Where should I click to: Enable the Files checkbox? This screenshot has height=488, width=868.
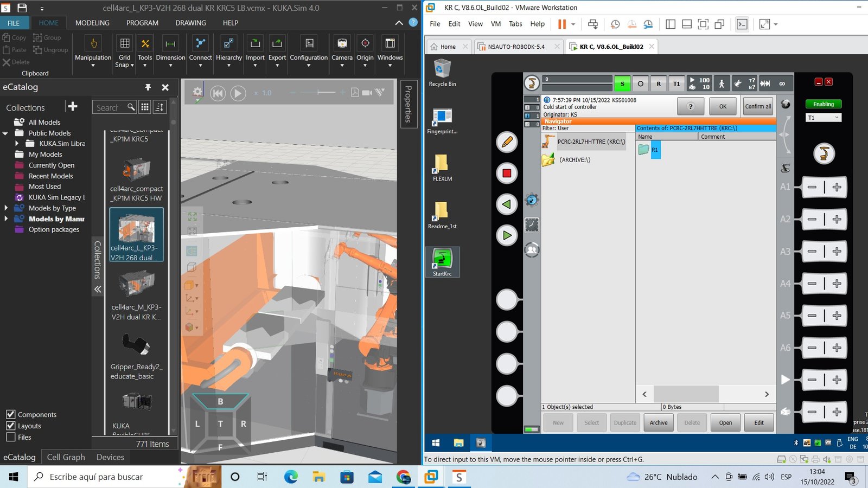pos(11,437)
